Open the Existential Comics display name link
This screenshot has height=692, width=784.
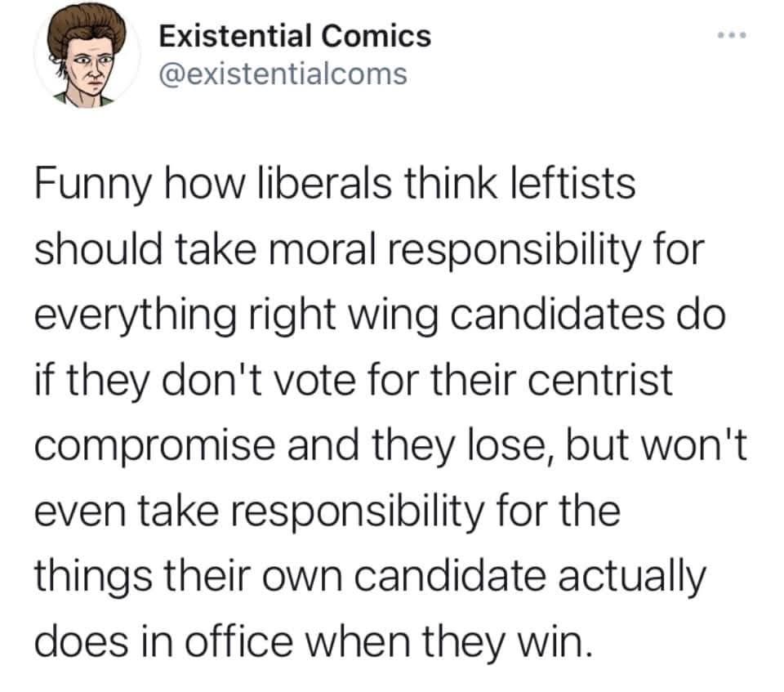tap(293, 36)
